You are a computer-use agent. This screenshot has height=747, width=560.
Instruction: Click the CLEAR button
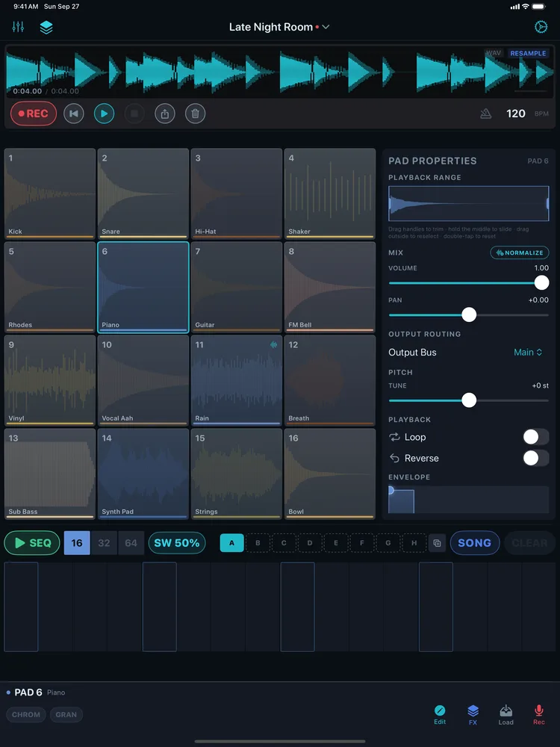[x=529, y=542]
